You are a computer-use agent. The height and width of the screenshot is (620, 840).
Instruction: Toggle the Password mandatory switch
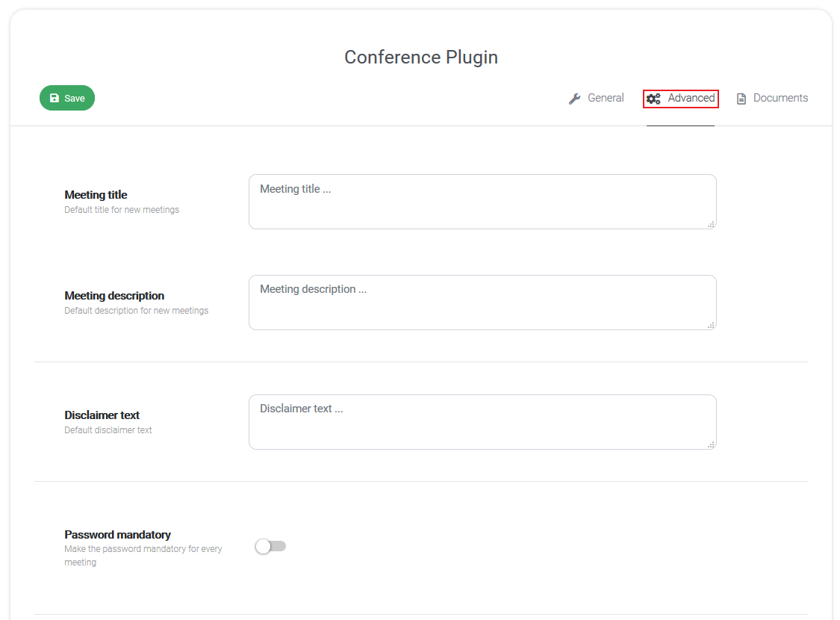pyautogui.click(x=270, y=546)
